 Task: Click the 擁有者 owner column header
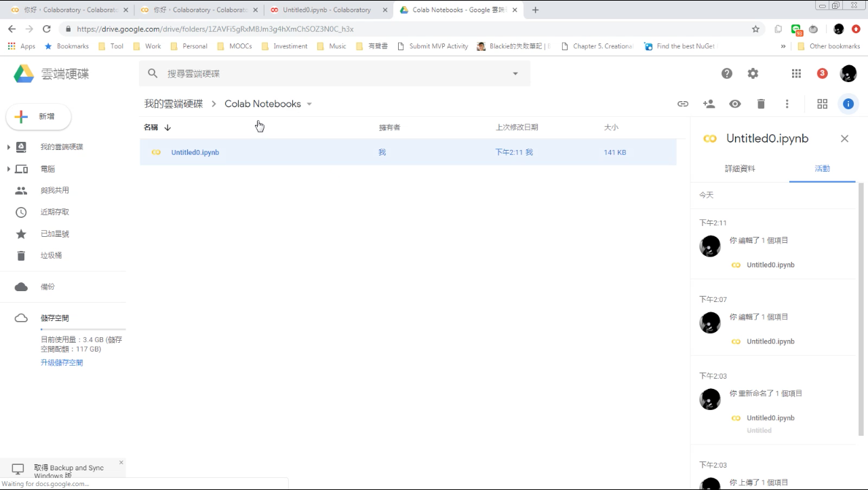click(x=389, y=128)
